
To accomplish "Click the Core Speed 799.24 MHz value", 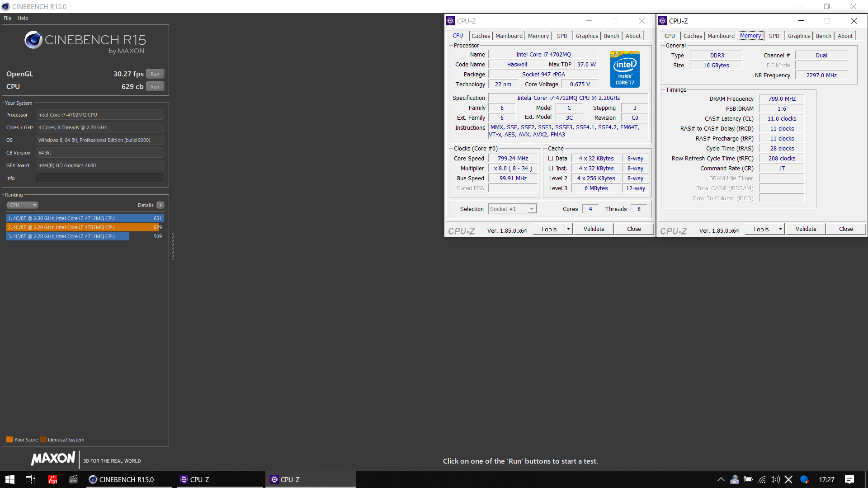I will pos(513,159).
